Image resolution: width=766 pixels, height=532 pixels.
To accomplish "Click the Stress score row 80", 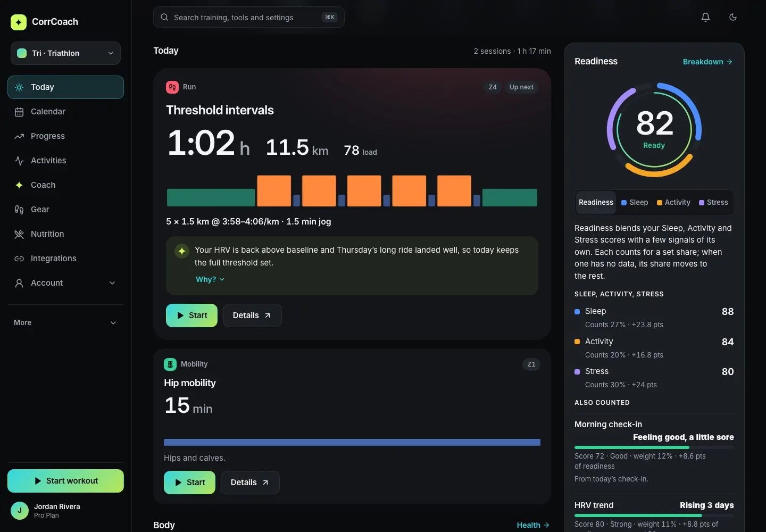I will click(654, 378).
